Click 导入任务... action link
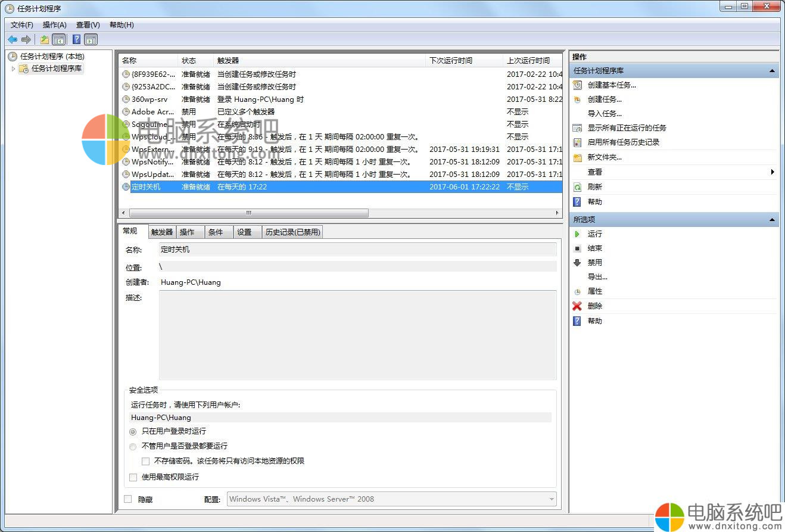 (x=605, y=114)
